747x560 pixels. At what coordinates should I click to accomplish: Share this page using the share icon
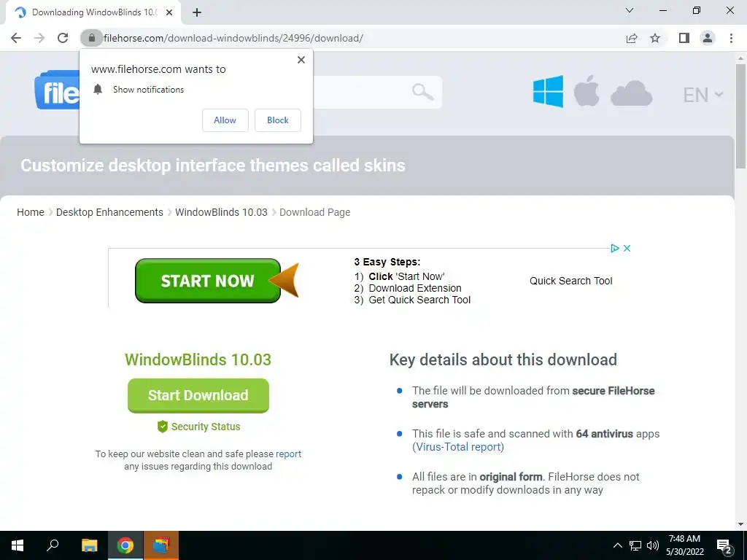pos(632,38)
